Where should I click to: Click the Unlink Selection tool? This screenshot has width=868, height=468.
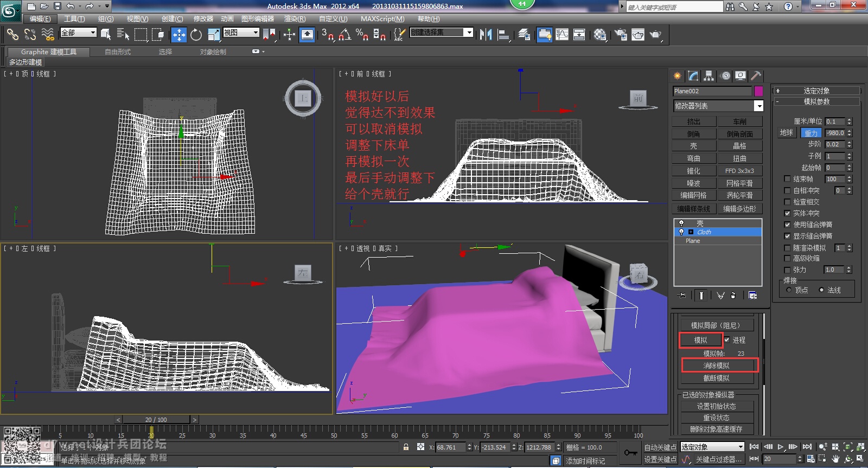coord(30,35)
